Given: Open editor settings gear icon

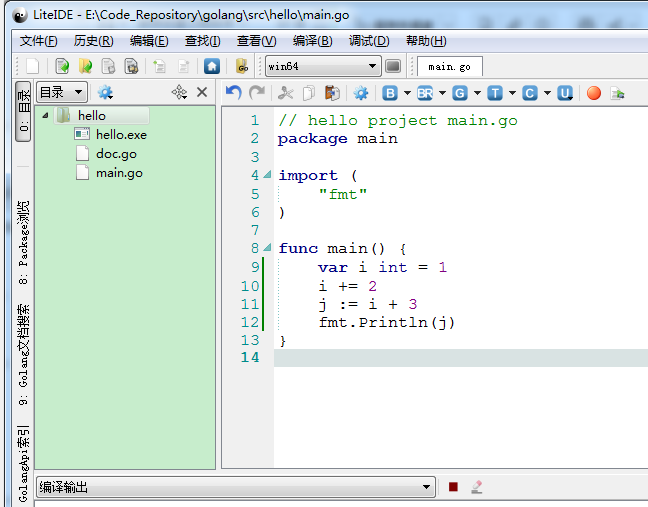Looking at the screenshot, I should pyautogui.click(x=361, y=93).
